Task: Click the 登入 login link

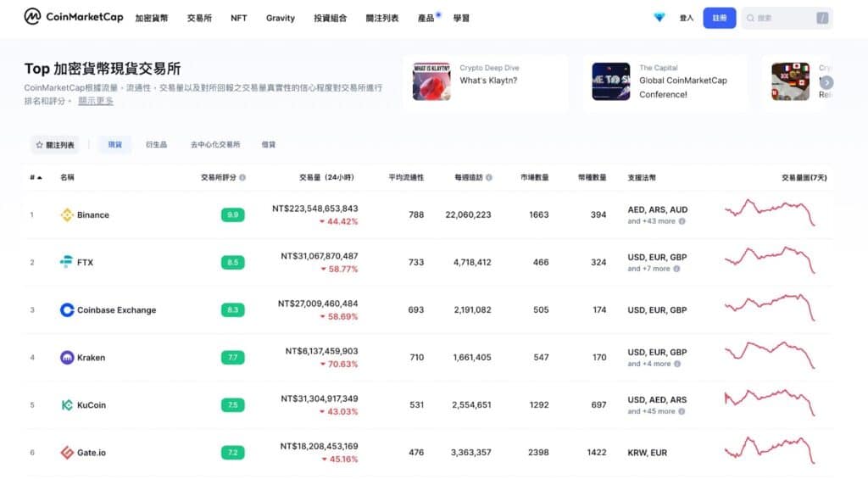Action: point(687,19)
